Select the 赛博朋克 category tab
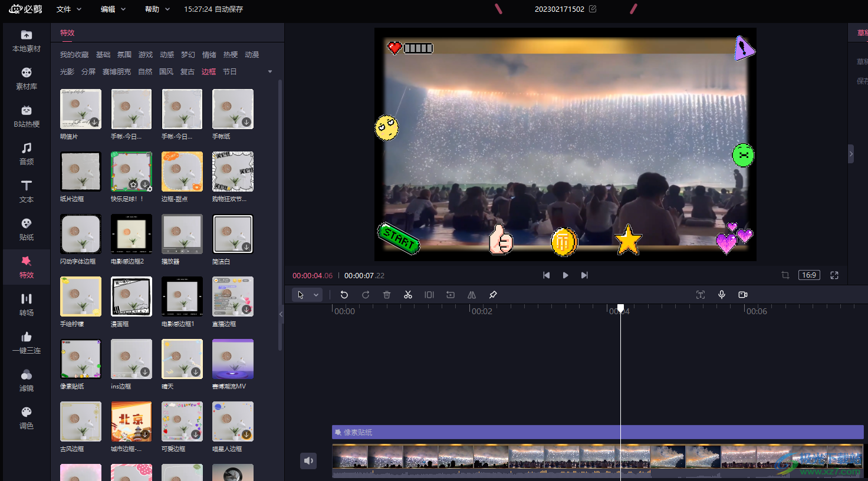Screen dimensions: 868x481 (x=117, y=72)
